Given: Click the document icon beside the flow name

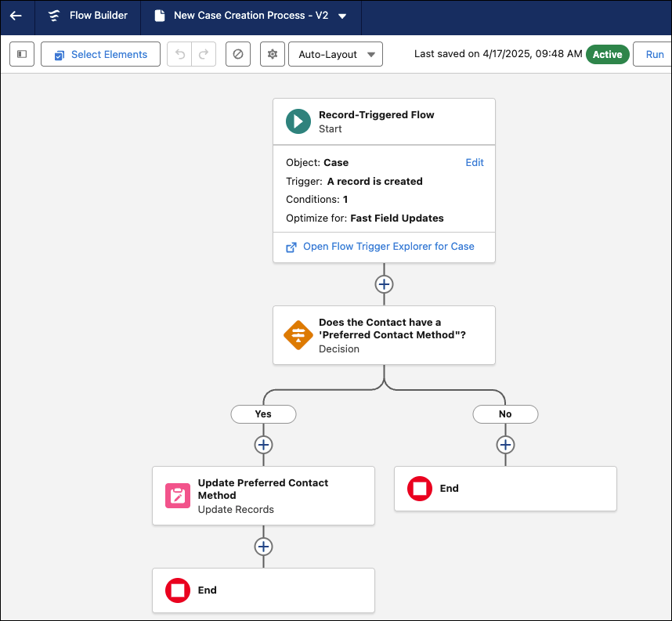Looking at the screenshot, I should [x=160, y=16].
